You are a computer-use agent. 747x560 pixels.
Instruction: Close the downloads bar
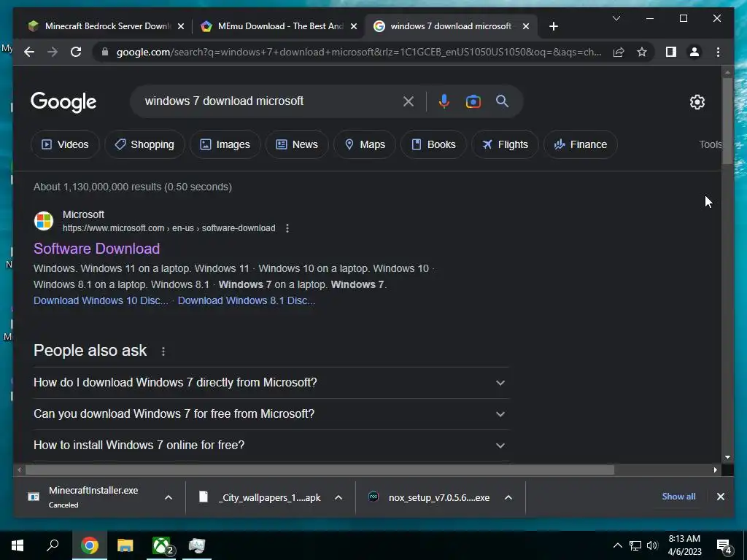tap(720, 497)
